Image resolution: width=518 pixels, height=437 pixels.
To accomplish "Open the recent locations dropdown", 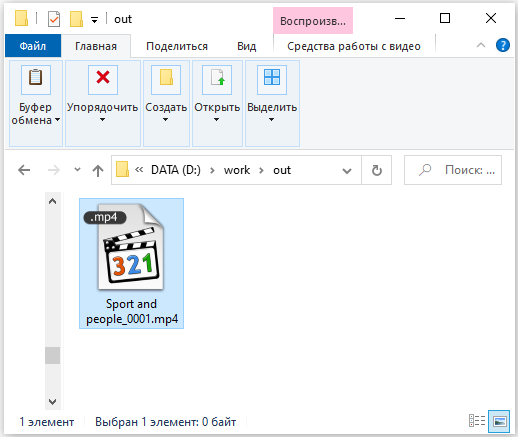I will point(77,170).
